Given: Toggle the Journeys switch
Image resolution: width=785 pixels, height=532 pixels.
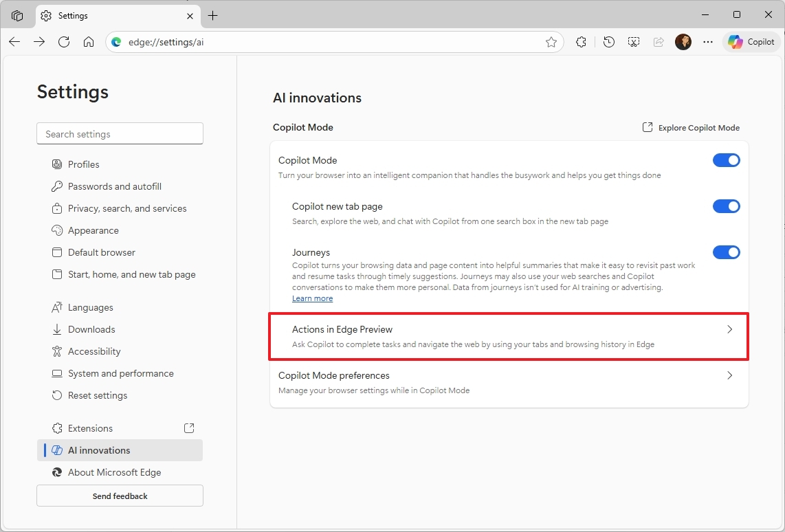Looking at the screenshot, I should click(x=727, y=252).
